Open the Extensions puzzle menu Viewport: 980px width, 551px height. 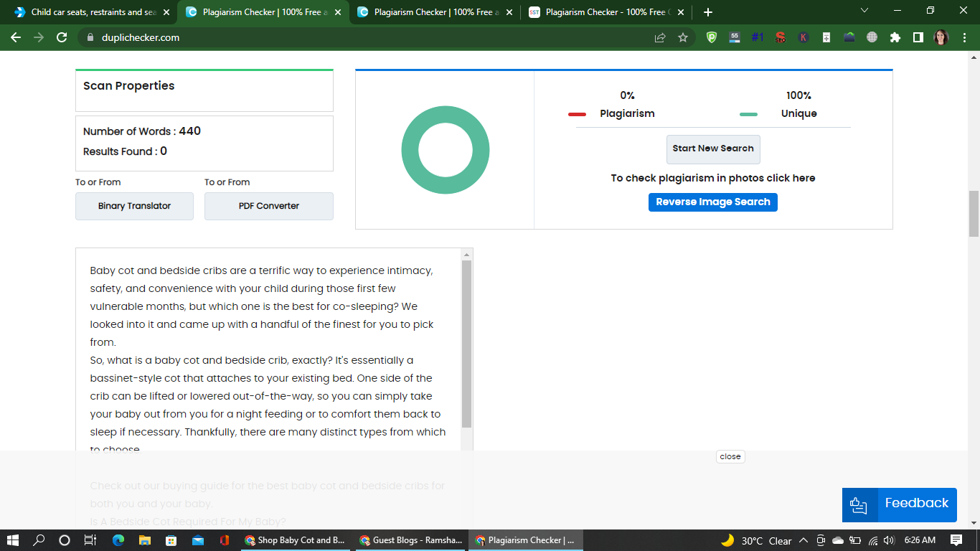[895, 37]
